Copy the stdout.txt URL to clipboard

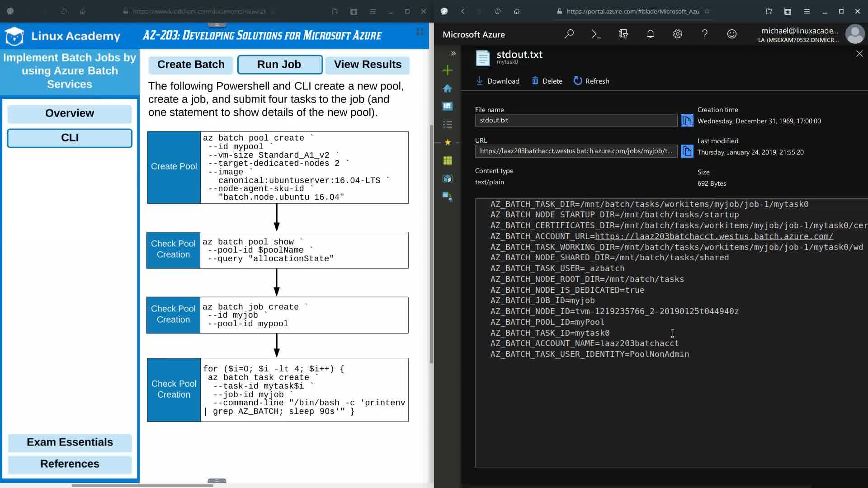[687, 151]
